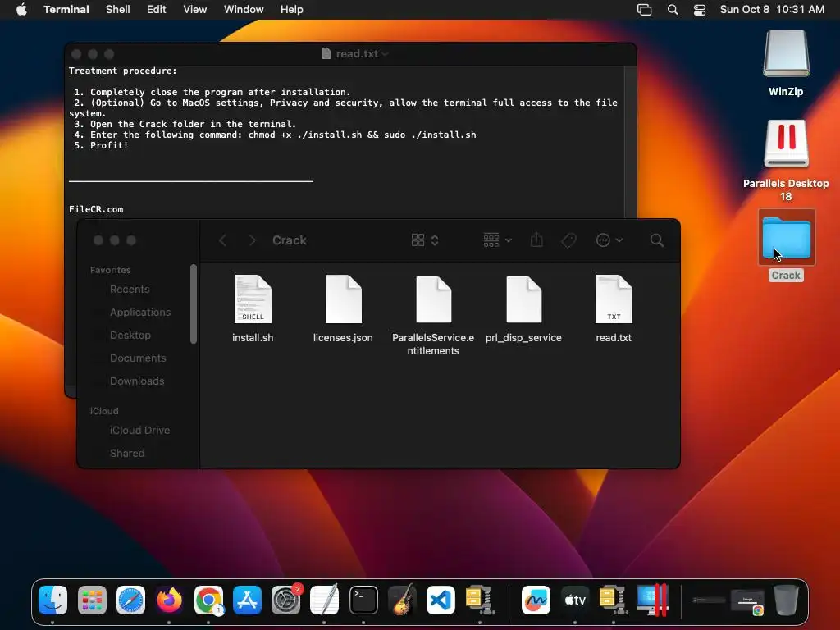
Task: Click the read.txt window scrollbar
Action: pyautogui.click(x=630, y=142)
